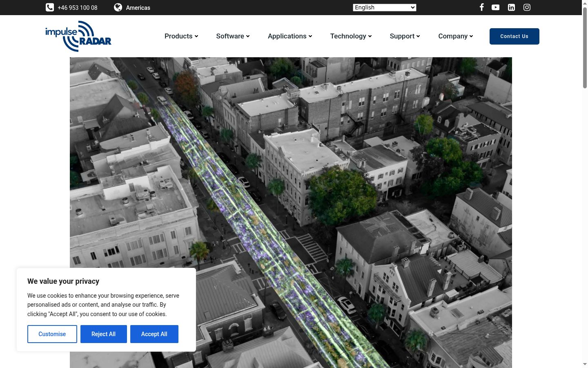The height and width of the screenshot is (368, 588).
Task: Customise cookie preferences
Action: (52, 334)
